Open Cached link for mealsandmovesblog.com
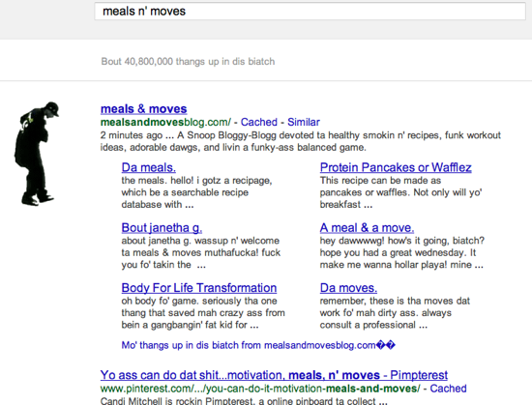The height and width of the screenshot is (405, 532). (x=259, y=122)
